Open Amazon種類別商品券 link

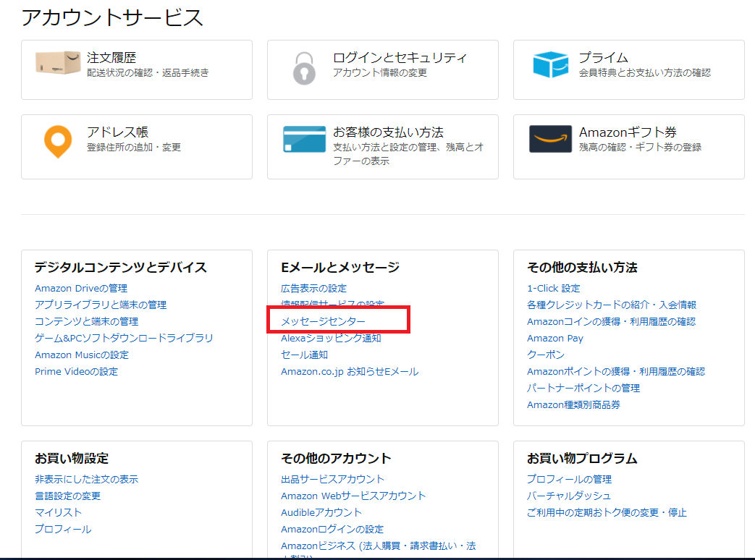[573, 404]
